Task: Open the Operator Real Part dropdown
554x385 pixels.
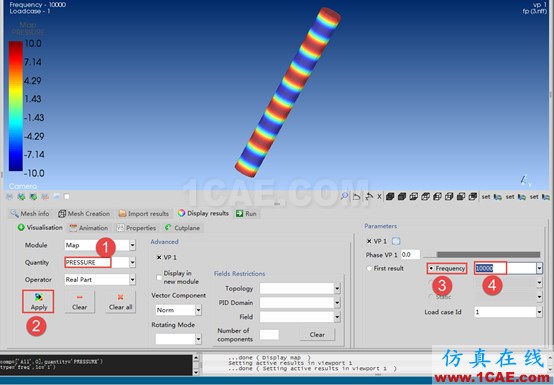Action: [x=132, y=280]
